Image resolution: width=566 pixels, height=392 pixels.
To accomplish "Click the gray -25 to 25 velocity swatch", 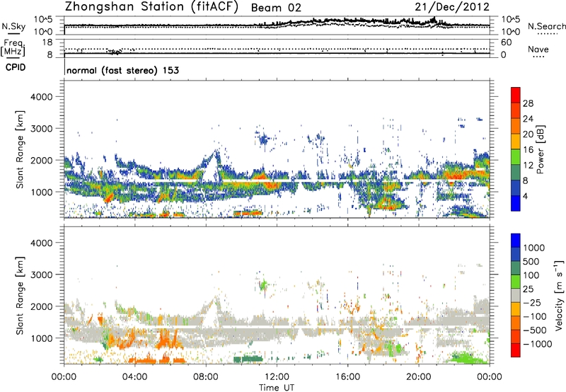I will (516, 295).
